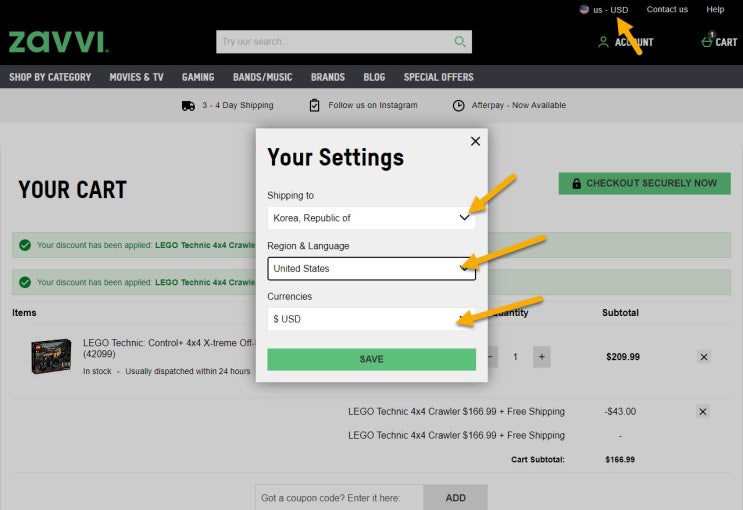
Task: Click the Save settings button
Action: tap(372, 359)
